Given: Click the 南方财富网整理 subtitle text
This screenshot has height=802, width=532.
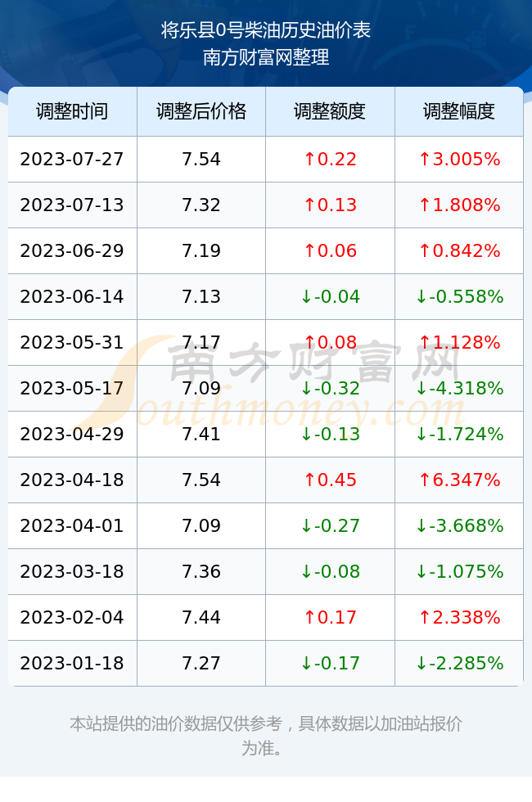Looking at the screenshot, I should coord(266,57).
